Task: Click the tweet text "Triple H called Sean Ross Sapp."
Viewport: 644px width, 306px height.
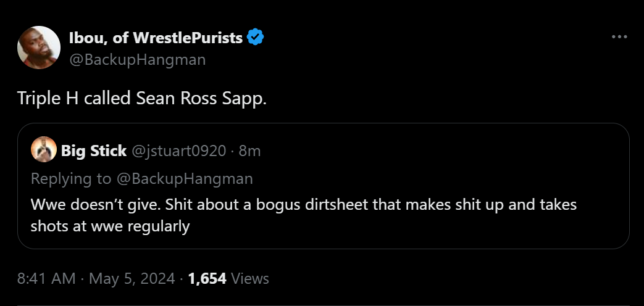Action: point(143,99)
